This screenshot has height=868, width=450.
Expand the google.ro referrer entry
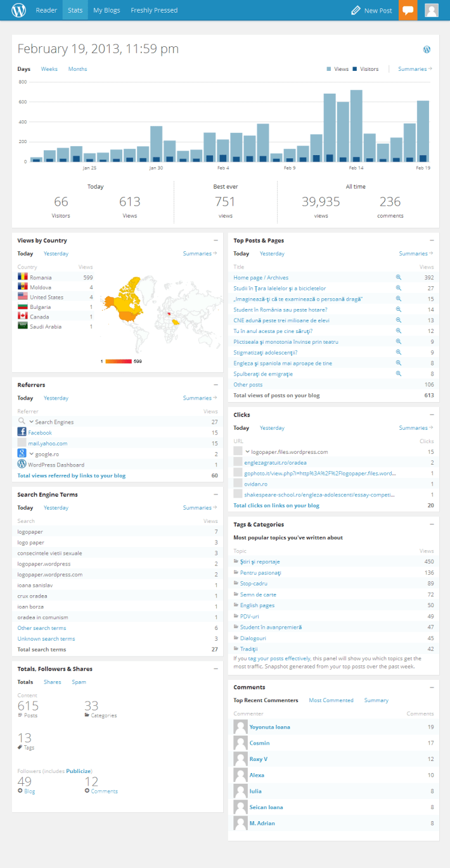[31, 454]
